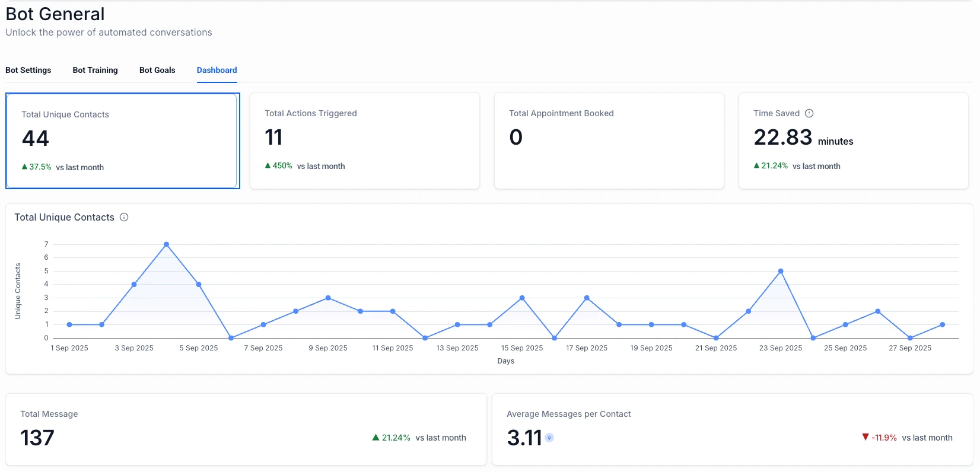Screen dimensions: 980x472
Task: Switch to the Bot Training tab
Action: click(x=95, y=70)
